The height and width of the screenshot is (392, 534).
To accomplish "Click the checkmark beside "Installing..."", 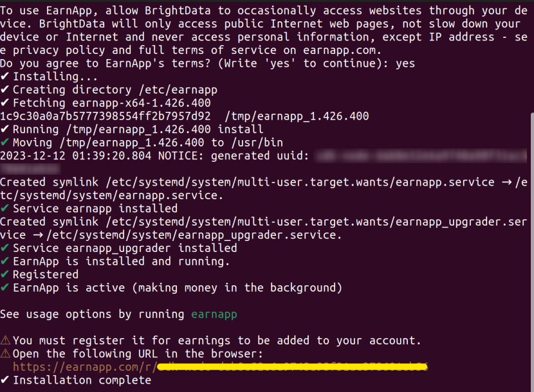I will (5, 77).
